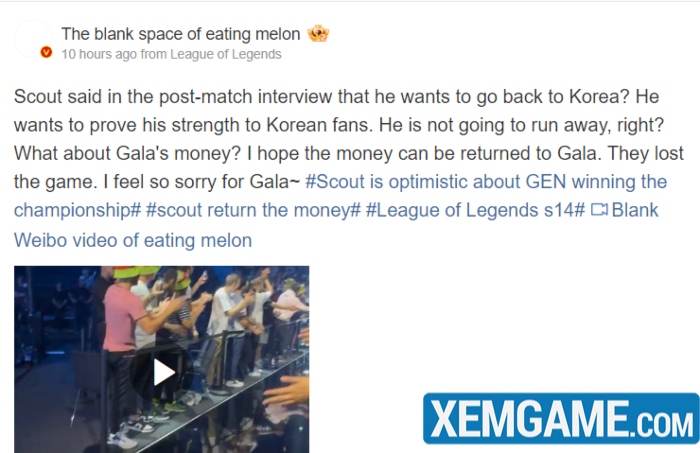Image resolution: width=700 pixels, height=453 pixels.
Task: Click the crowd video thumbnail image
Action: [x=162, y=359]
